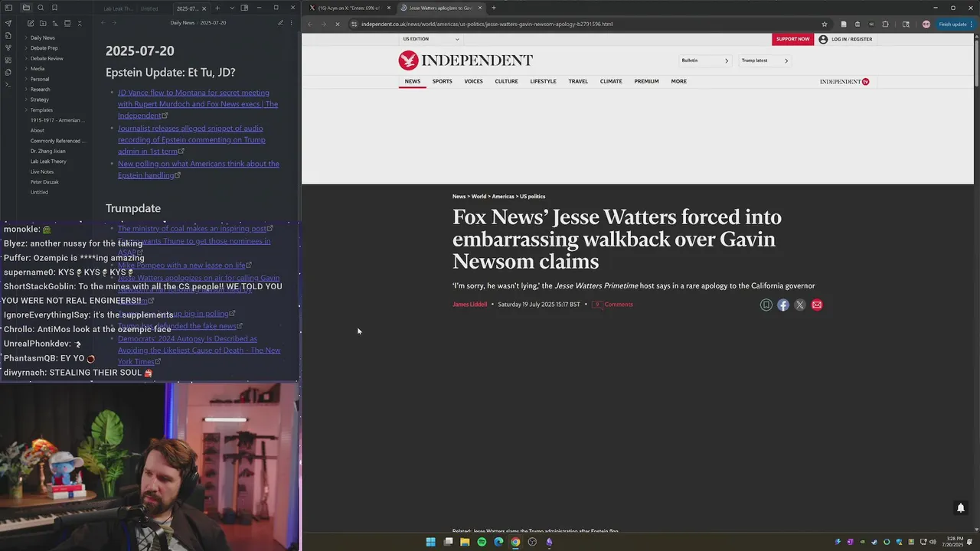Click the Obsidian edit pencil icon

tap(280, 23)
